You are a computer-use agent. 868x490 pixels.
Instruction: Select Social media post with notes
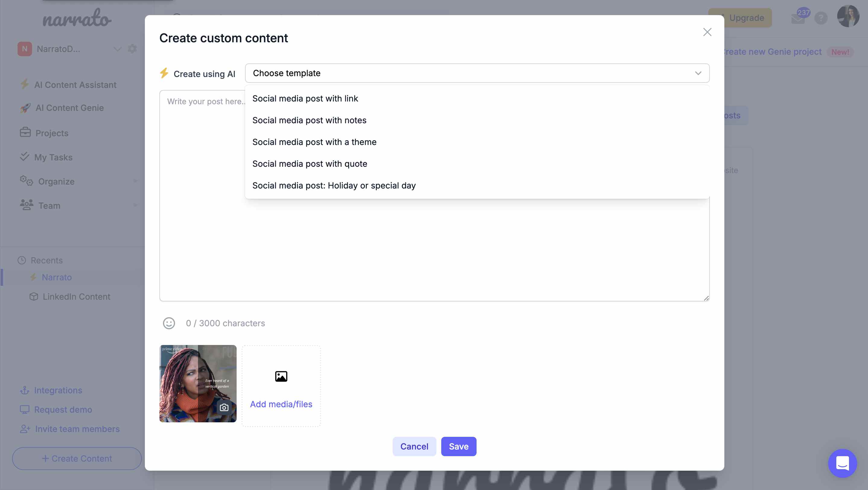(x=477, y=121)
